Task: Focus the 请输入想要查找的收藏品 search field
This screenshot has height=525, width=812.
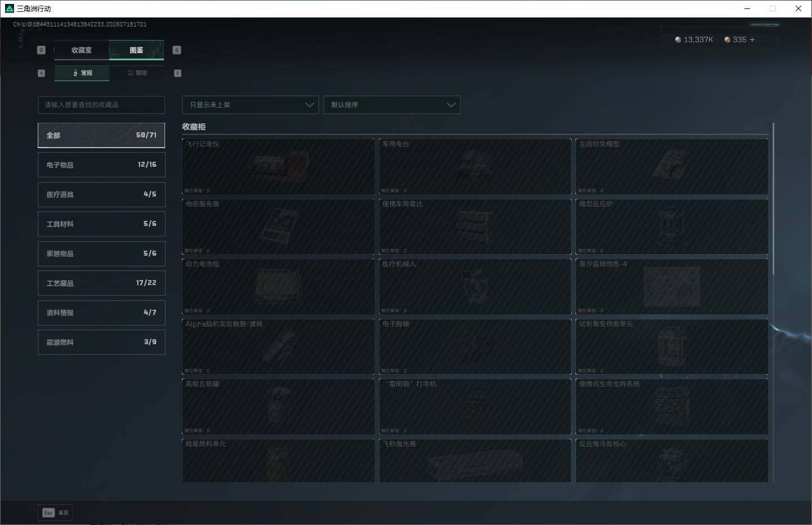Action: [x=101, y=105]
